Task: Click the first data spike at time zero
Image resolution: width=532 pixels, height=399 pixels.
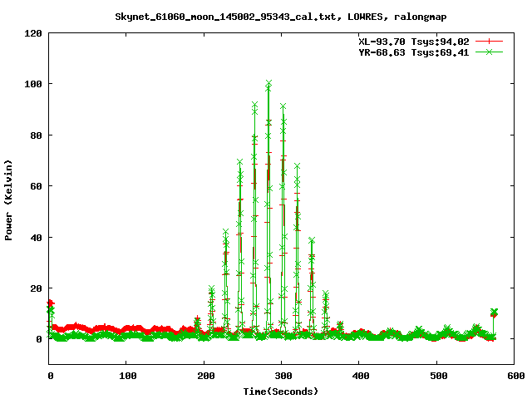Action: [x=51, y=304]
